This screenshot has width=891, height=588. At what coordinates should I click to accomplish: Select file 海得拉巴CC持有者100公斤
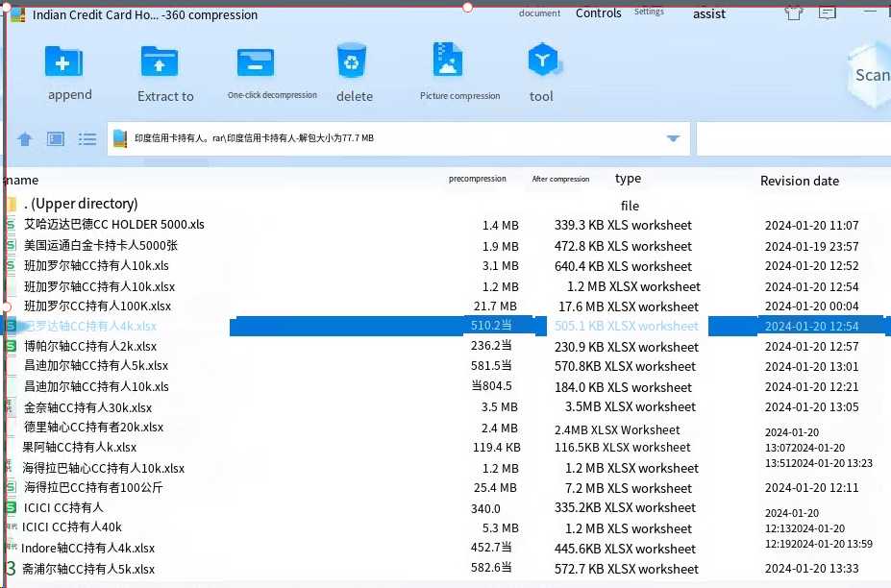93,487
